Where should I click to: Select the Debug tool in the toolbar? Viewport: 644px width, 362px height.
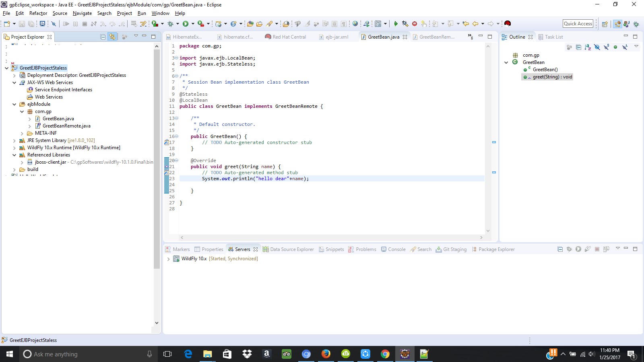pyautogui.click(x=170, y=23)
